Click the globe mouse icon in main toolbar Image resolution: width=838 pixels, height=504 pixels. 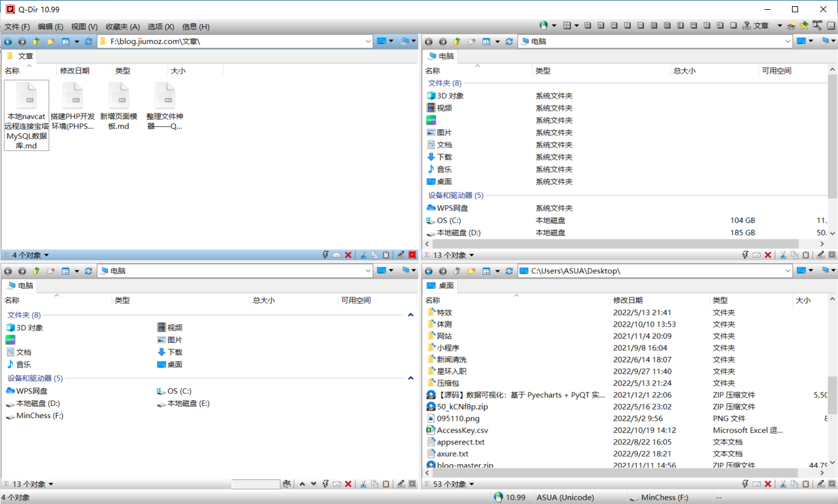pos(544,26)
